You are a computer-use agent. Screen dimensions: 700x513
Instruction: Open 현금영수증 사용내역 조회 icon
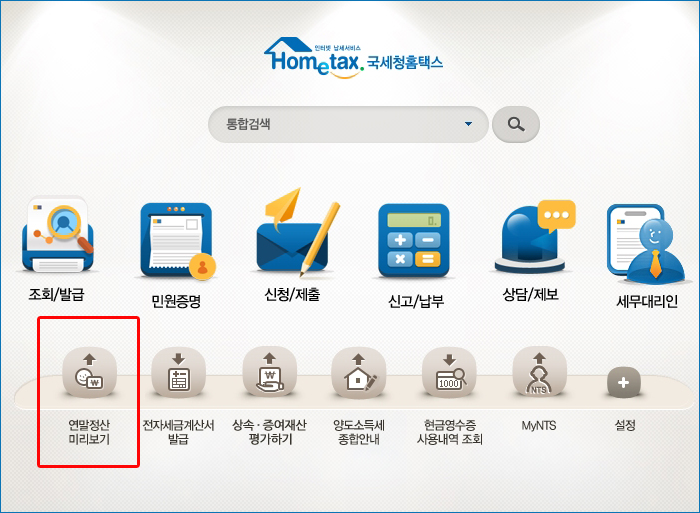pos(450,373)
